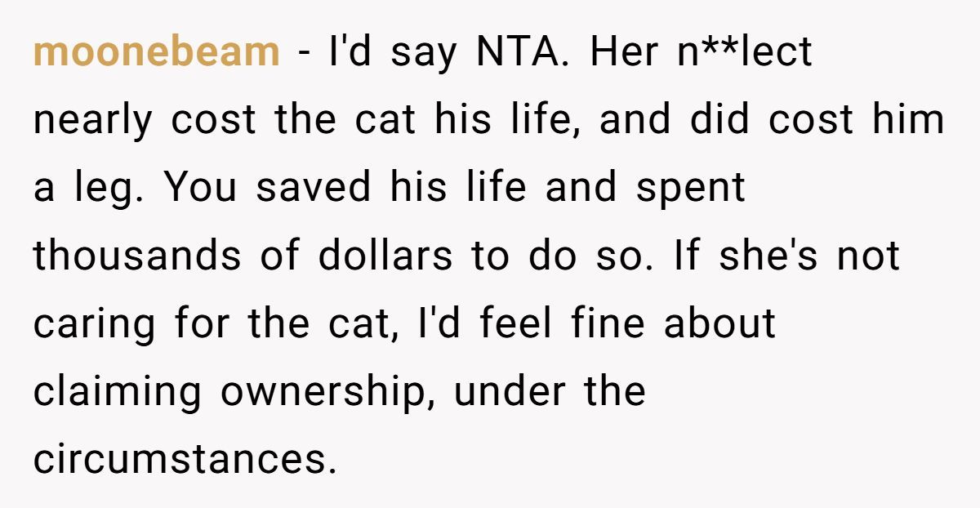Open the moonebeam user profile link

(156, 53)
